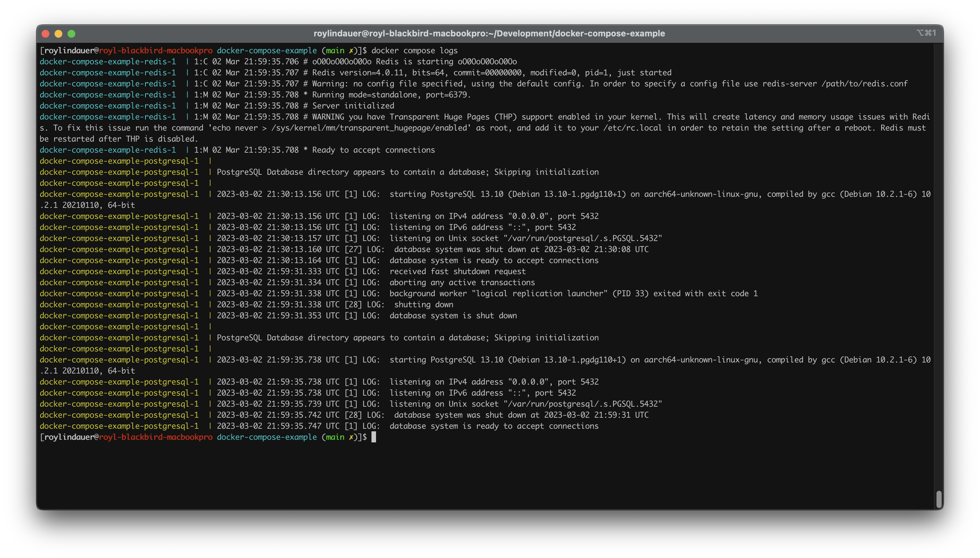This screenshot has height=558, width=980.
Task: Click the green zoom window button
Action: point(72,34)
